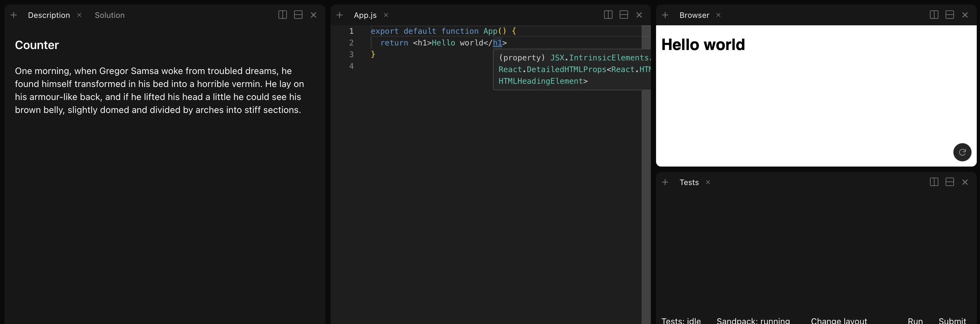The height and width of the screenshot is (324, 980).
Task: Select the Description tab
Action: coord(49,15)
